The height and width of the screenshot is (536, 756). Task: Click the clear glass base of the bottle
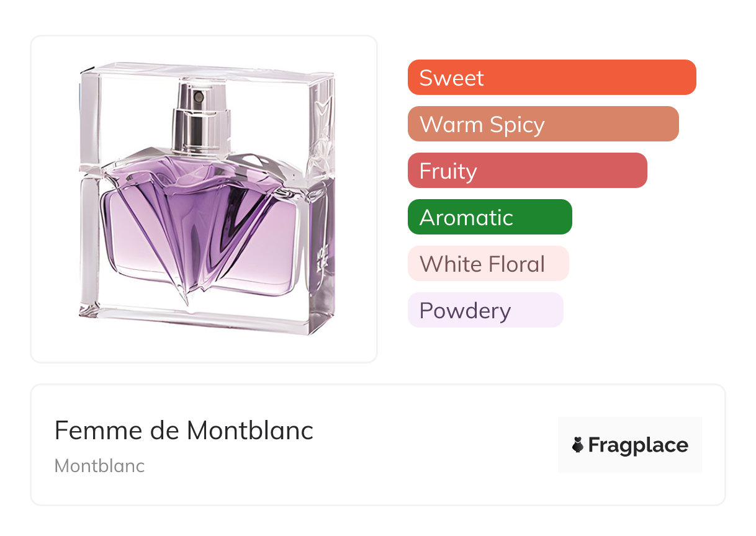pyautogui.click(x=205, y=318)
